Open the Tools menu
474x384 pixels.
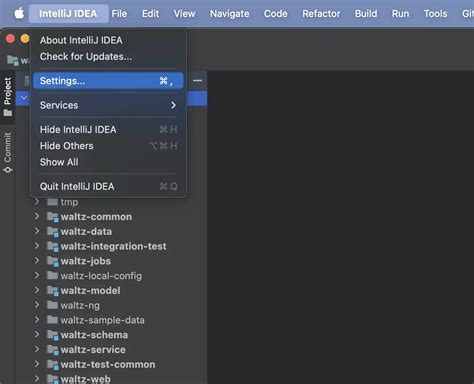[x=435, y=14]
